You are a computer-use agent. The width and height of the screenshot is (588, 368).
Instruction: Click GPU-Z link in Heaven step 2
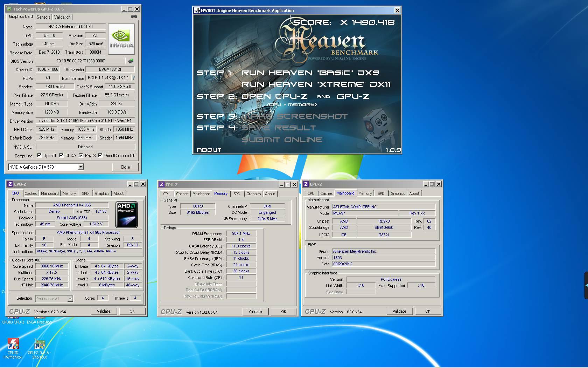click(x=353, y=96)
